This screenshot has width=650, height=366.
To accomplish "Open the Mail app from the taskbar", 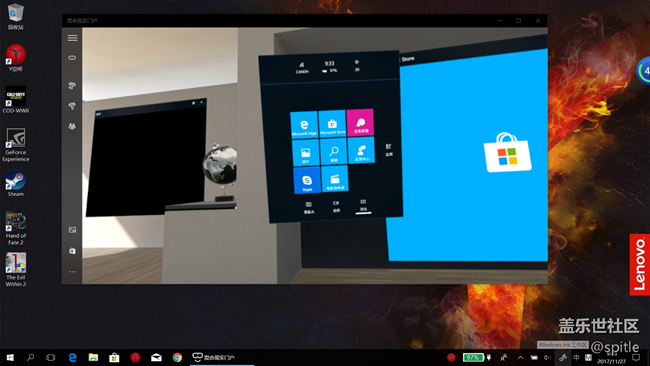I will pos(156,357).
